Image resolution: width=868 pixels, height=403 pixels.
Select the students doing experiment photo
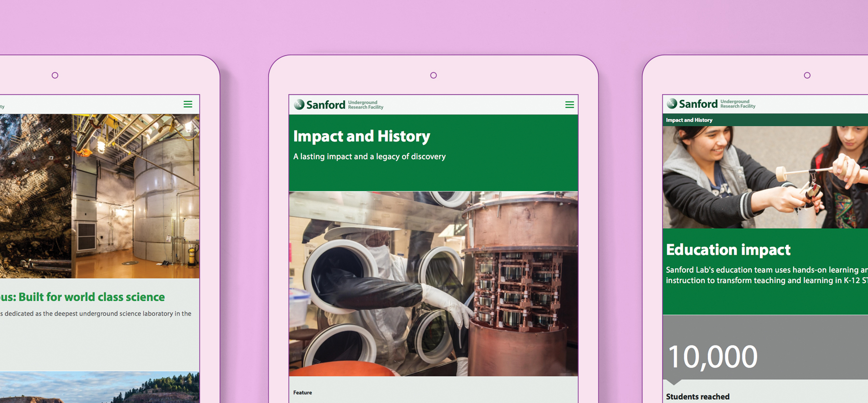(765, 177)
